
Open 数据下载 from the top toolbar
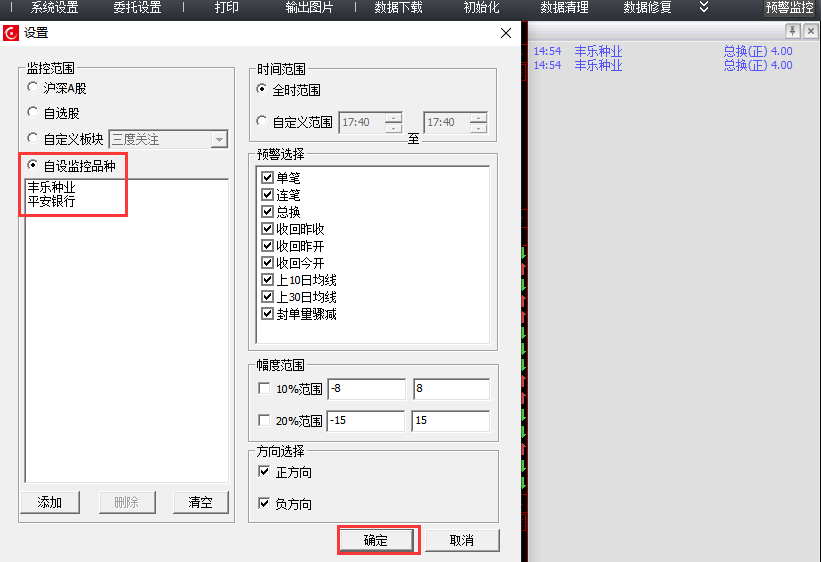(x=398, y=7)
